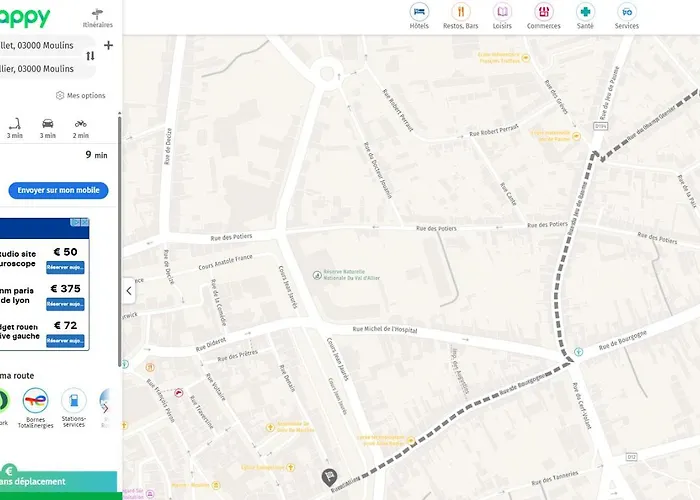
Task: Collapse the side panel with arrow
Action: [129, 291]
